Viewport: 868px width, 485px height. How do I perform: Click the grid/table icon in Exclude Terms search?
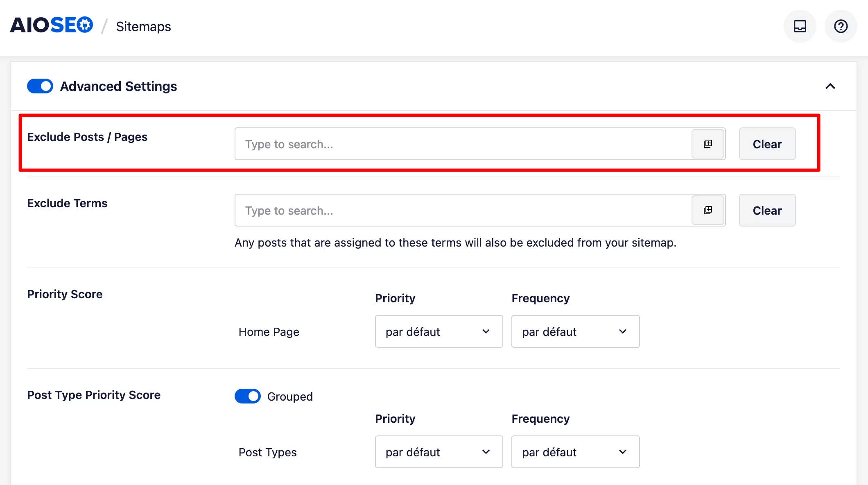[x=708, y=209]
